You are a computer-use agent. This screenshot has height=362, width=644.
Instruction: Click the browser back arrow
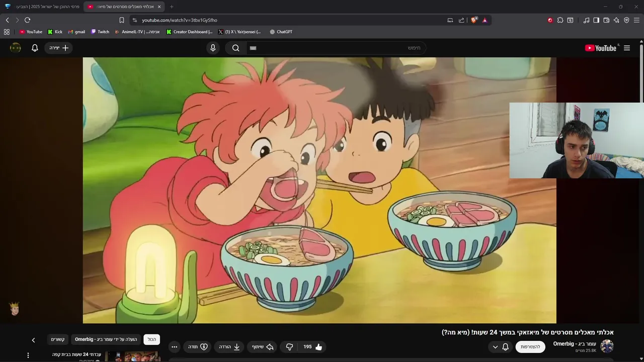[x=7, y=20]
